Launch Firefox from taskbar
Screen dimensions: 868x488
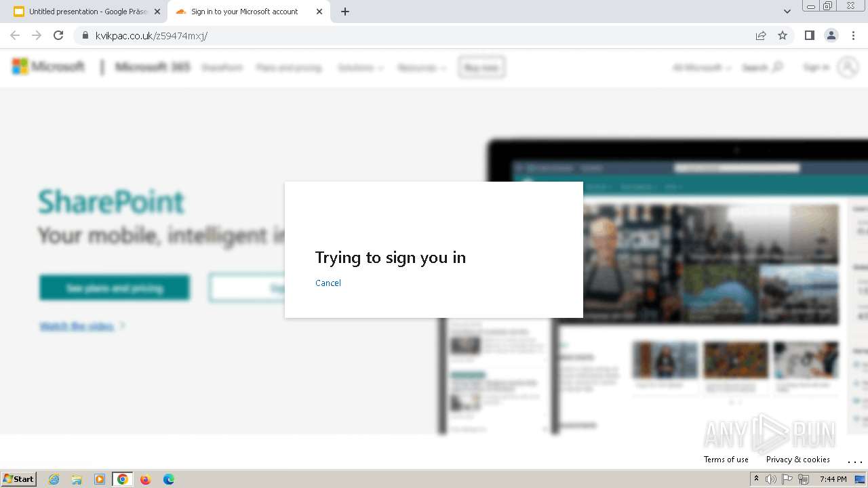pos(145,479)
